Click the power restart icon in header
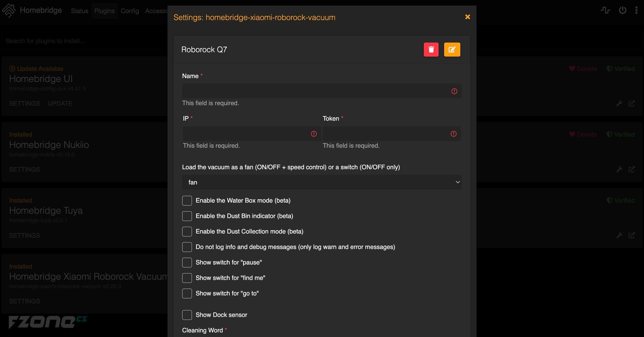Image resolution: width=644 pixels, height=337 pixels. [623, 10]
